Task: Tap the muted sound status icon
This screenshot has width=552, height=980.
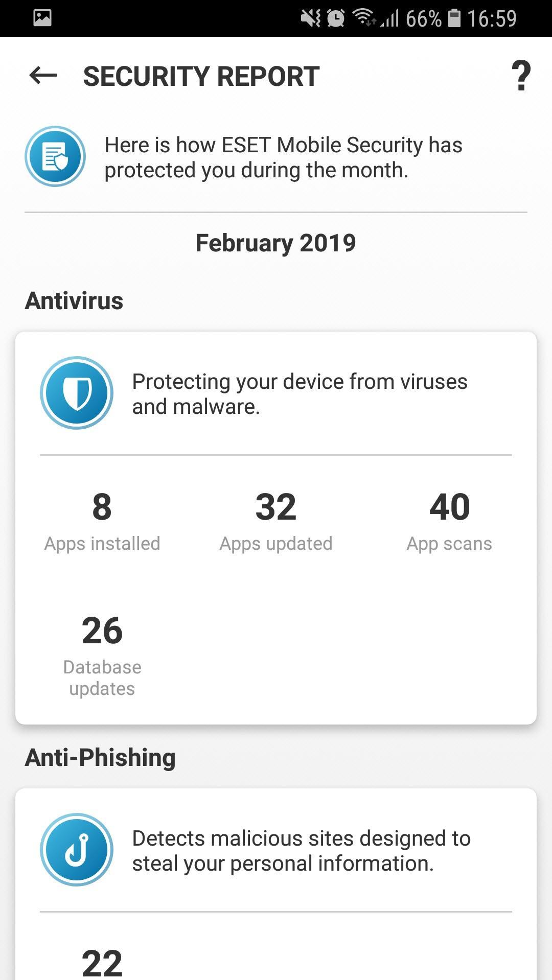Action: pos(310,18)
